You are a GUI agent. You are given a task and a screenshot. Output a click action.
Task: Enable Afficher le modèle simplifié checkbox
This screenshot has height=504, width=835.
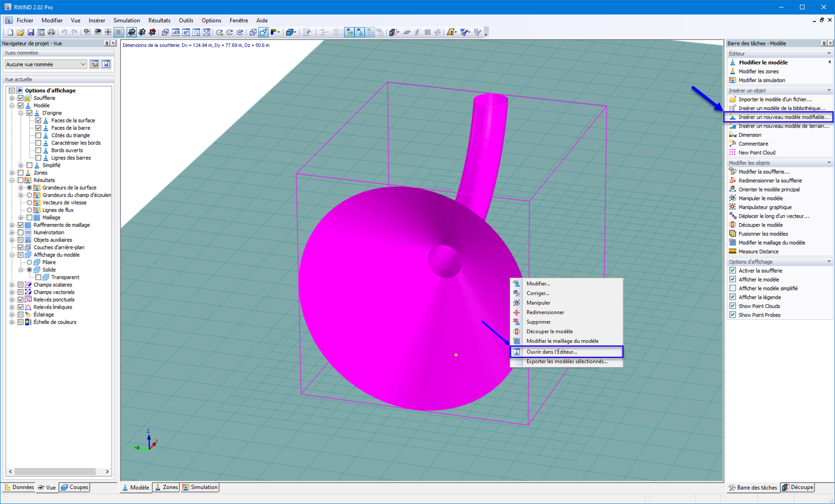point(733,288)
